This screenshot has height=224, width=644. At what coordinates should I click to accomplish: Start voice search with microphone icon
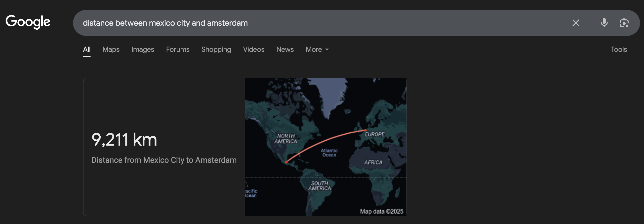coord(604,23)
